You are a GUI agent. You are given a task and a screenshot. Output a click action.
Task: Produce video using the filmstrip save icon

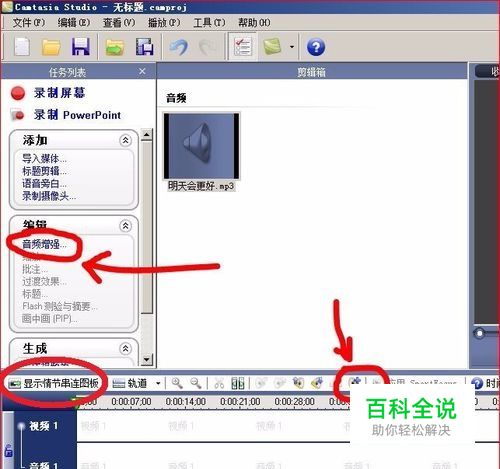145,47
